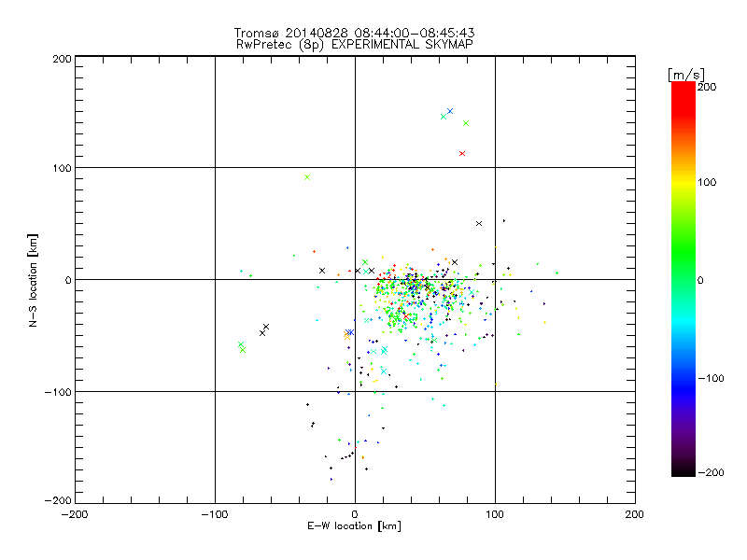This screenshot has height=560, width=747.
Task: Click the 100 label on the colorbar
Action: coord(707,182)
